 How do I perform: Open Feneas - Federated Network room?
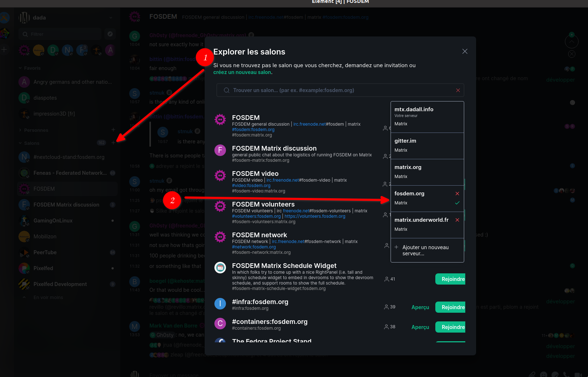(67, 173)
